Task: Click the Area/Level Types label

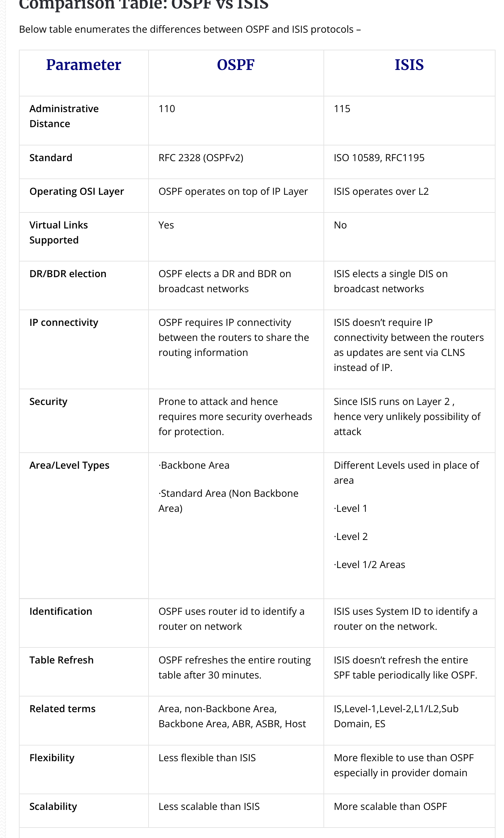Action: click(x=69, y=465)
